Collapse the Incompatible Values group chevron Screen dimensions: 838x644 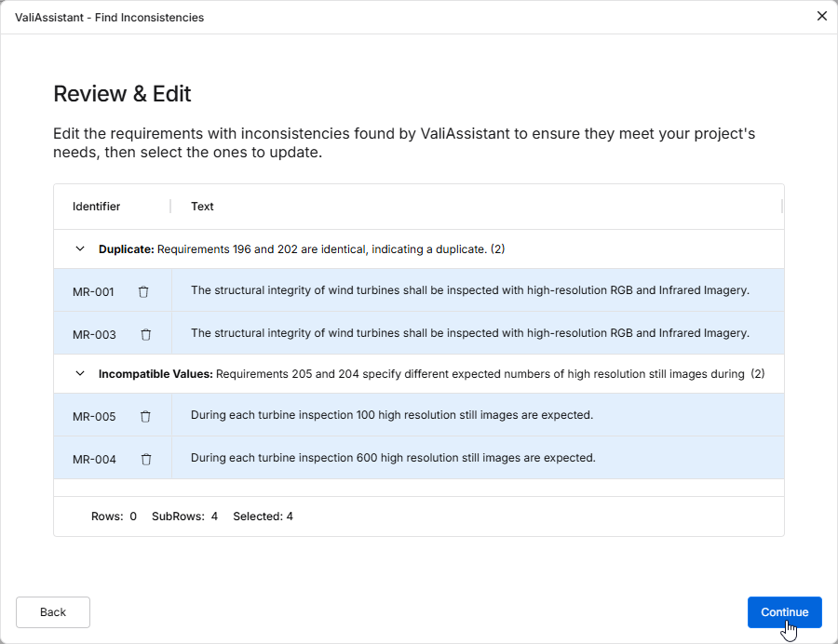pos(80,374)
